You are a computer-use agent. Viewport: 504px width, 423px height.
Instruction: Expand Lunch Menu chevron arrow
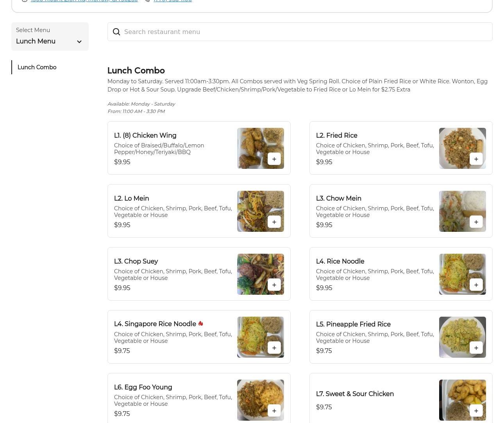click(x=79, y=42)
